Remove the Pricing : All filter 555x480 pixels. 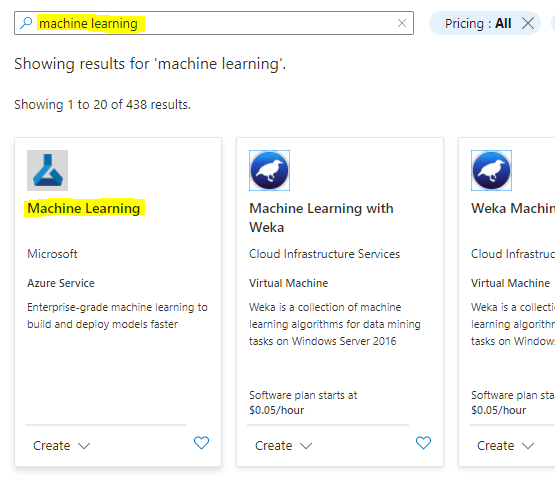[528, 24]
